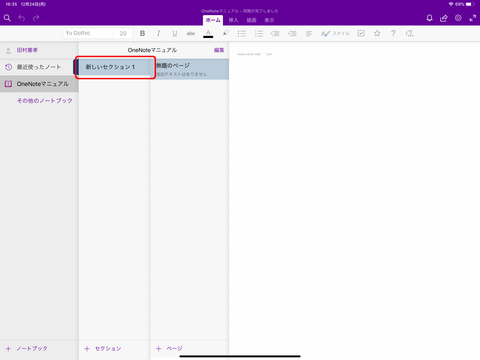Select the 新しいセクション 1 section
Image resolution: width=480 pixels, height=360 pixels.
pyautogui.click(x=115, y=67)
